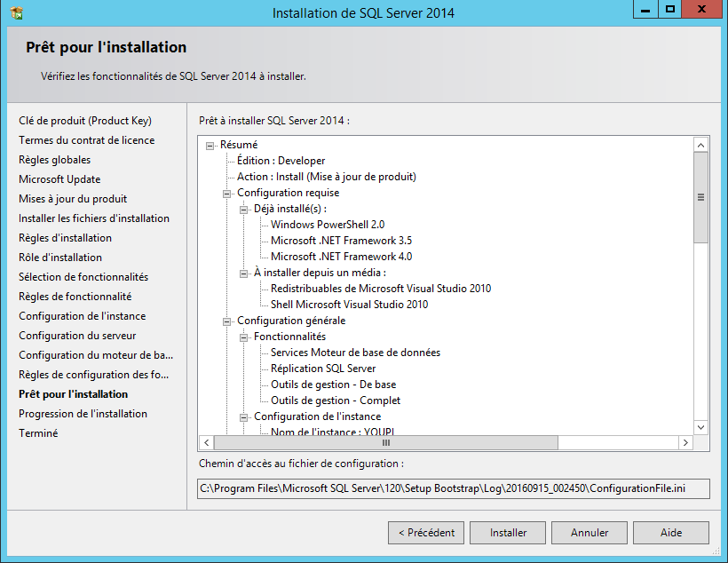Image resolution: width=728 pixels, height=563 pixels.
Task: Select the Terminé step
Action: click(38, 433)
